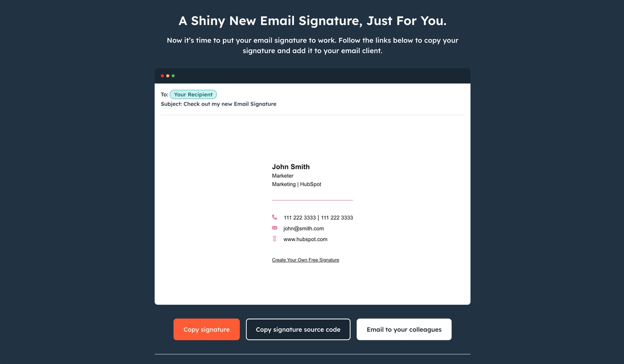Screen dimensions: 624x364
Task: Click the pink website link icon
Action: click(x=275, y=239)
